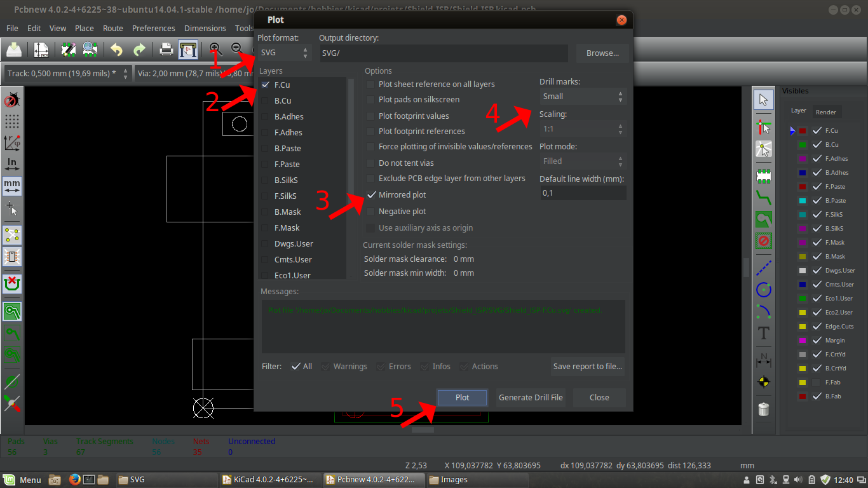This screenshot has width=868, height=488.
Task: Toggle visibility of Edge.Cuts layer
Action: coord(817,327)
